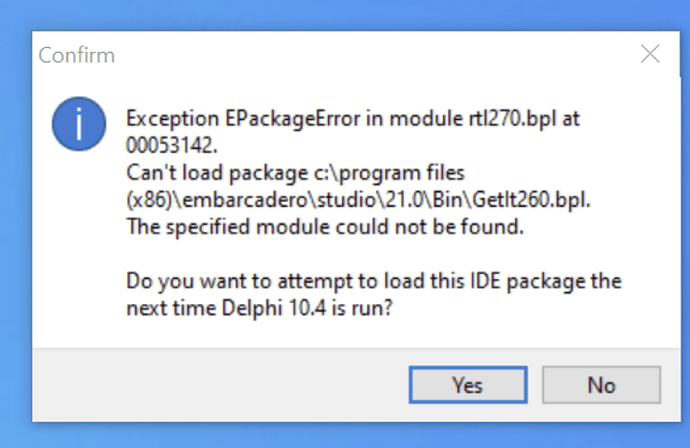The image size is (690, 448).
Task: Click the Confirm title text
Action: [77, 55]
